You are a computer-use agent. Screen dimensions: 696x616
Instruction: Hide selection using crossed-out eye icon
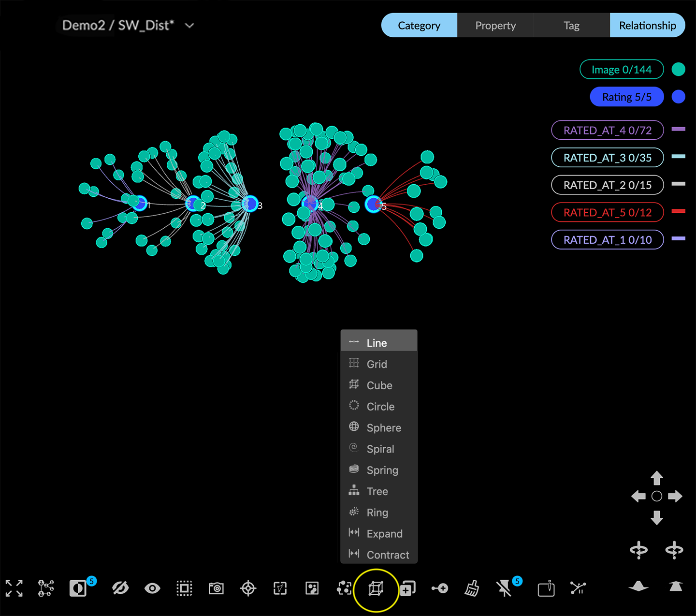[120, 588]
